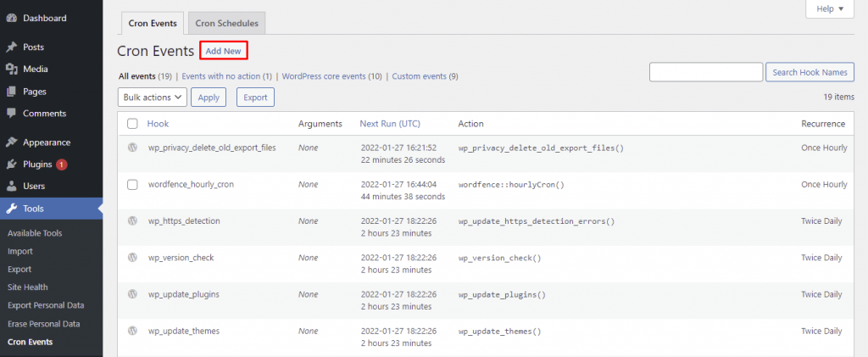868x357 pixels.
Task: Click WordPress icon beside wp_update_plugins
Action: click(132, 294)
